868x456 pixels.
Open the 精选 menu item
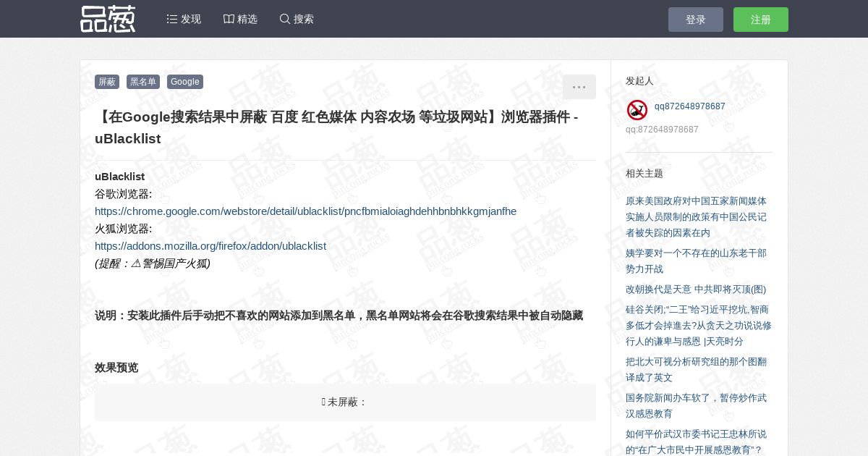(x=240, y=19)
